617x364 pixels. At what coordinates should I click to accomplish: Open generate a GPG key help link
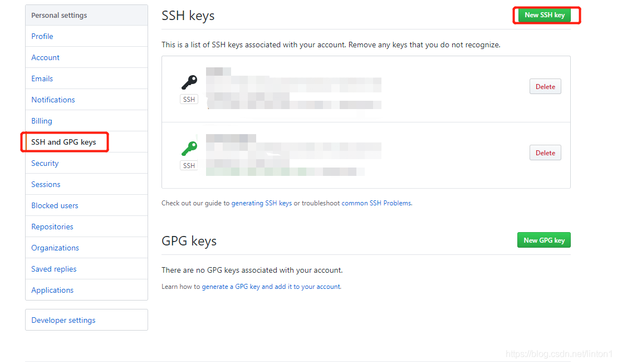click(271, 287)
